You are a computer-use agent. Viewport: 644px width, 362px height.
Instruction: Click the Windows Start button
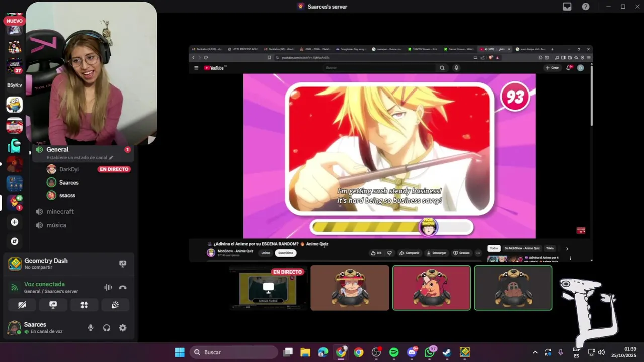coord(180,352)
